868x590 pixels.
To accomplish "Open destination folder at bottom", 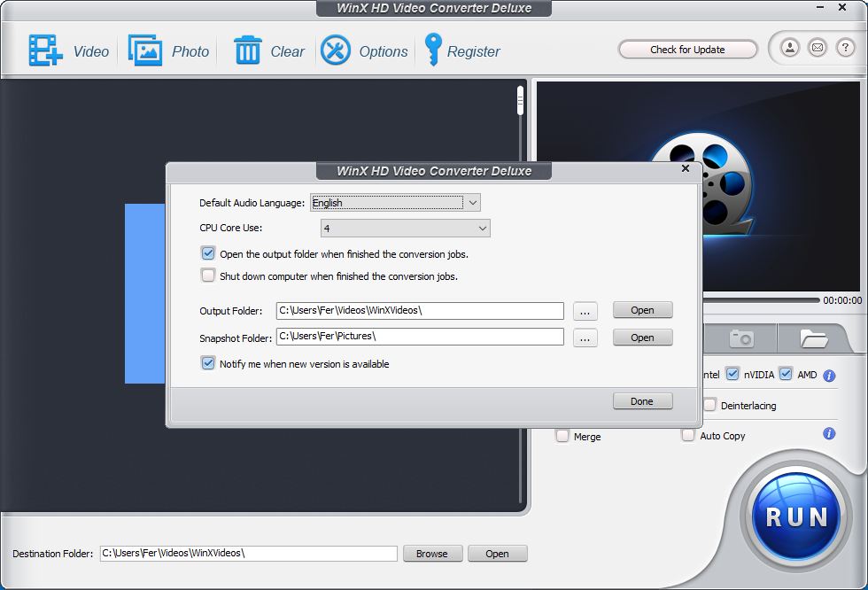I will (x=497, y=554).
